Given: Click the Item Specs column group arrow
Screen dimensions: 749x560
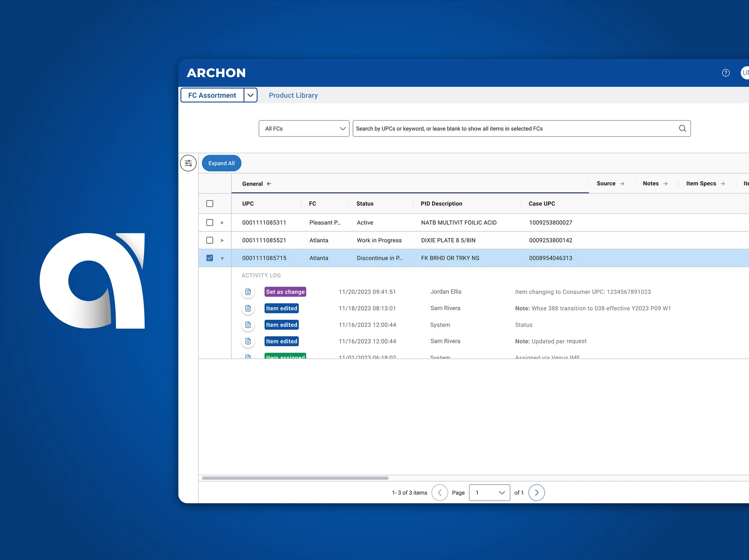Looking at the screenshot, I should pyautogui.click(x=722, y=184).
